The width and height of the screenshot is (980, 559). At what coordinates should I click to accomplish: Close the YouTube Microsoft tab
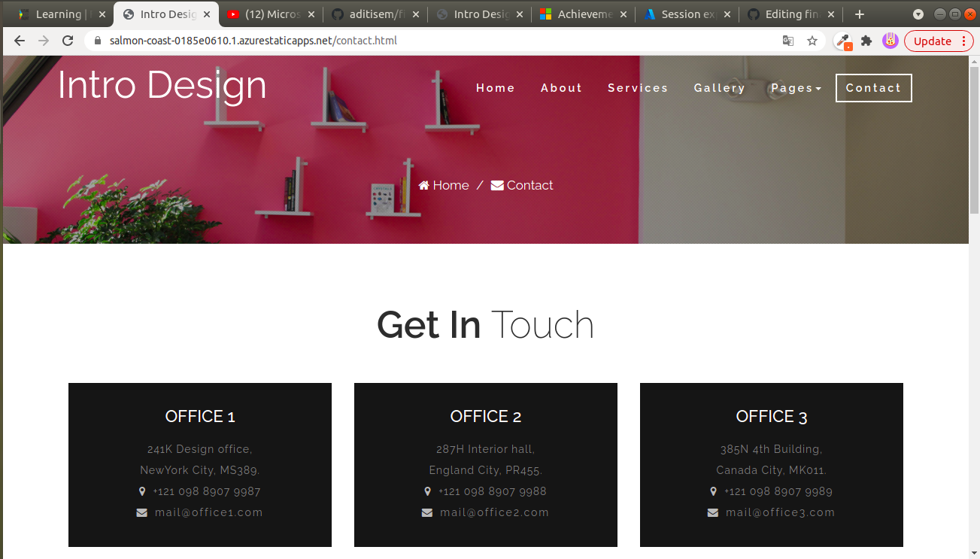(311, 14)
